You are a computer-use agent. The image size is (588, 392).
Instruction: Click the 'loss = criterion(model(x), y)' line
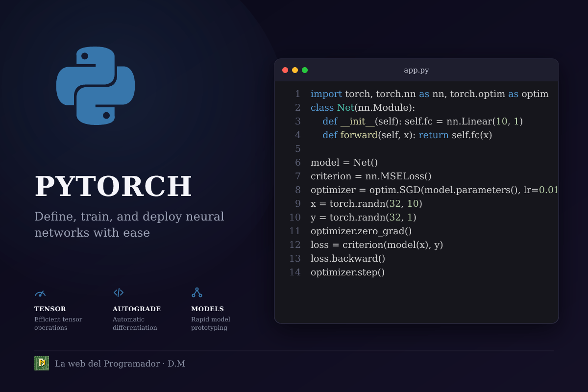[377, 245]
